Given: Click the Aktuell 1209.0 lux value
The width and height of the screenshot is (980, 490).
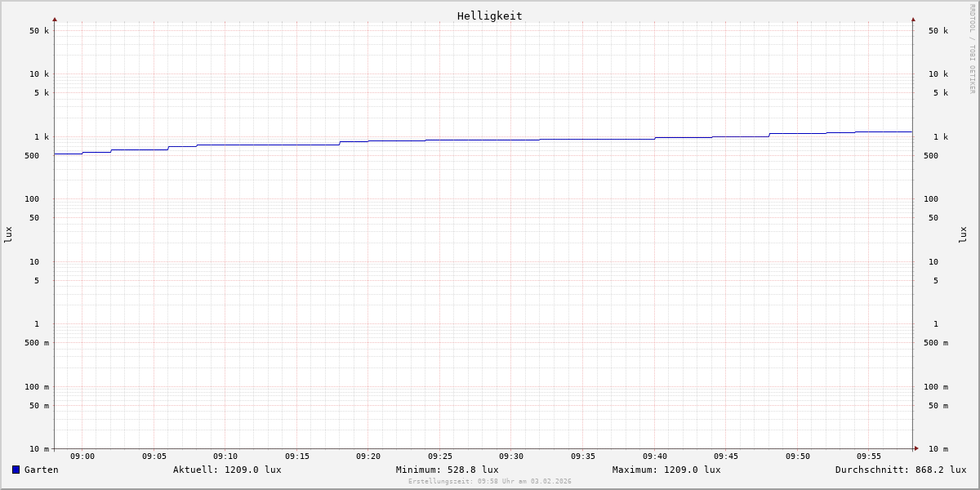Looking at the screenshot, I should [x=227, y=470].
